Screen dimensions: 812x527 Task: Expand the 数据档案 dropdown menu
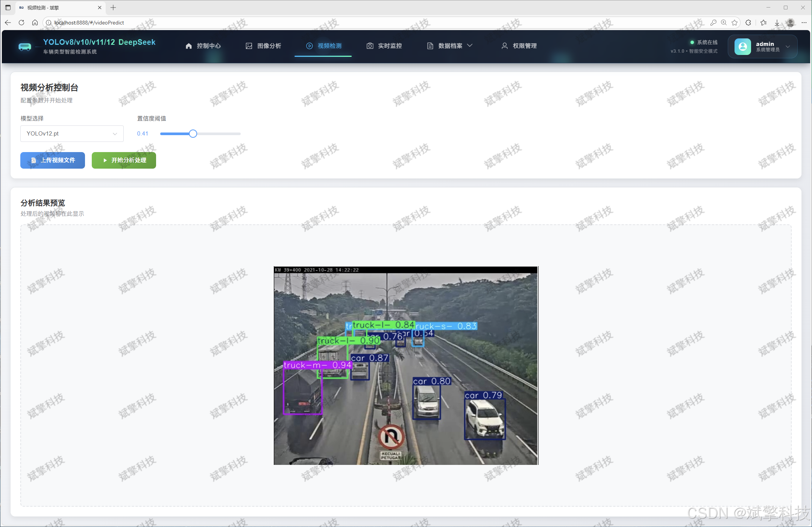coord(450,46)
